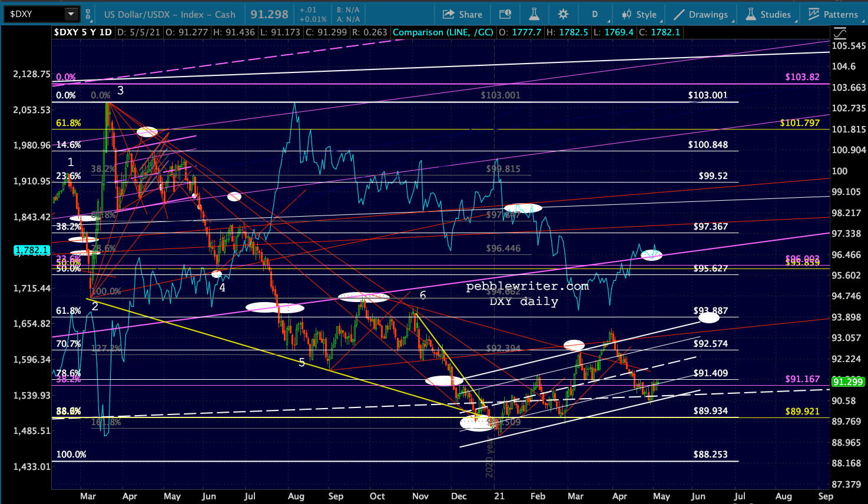Click the 100.0% Fibonacci label at bottom
The width and height of the screenshot is (868, 504).
71,455
